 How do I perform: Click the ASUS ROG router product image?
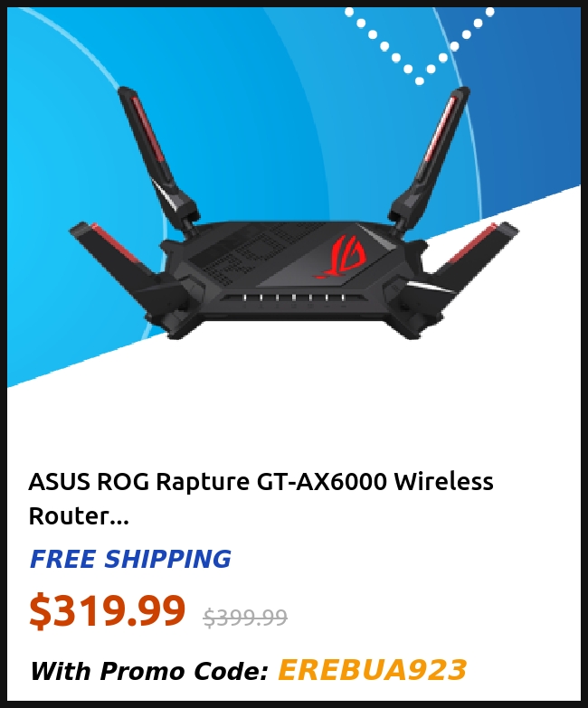tap(294, 214)
